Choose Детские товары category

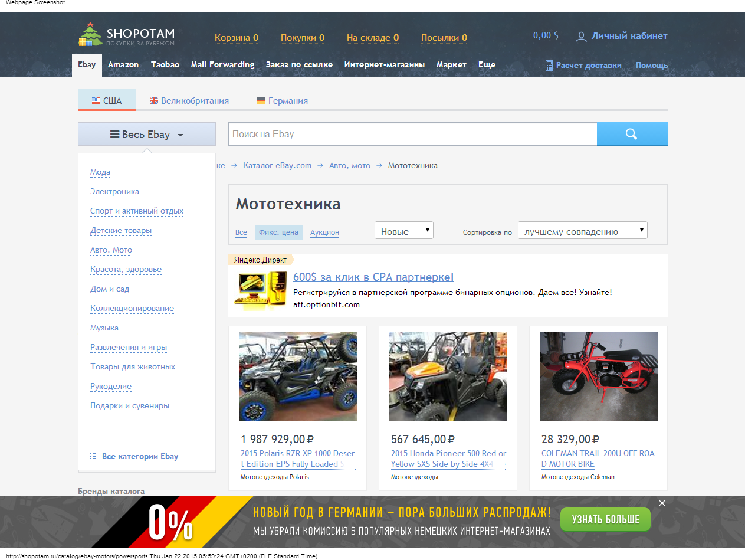[121, 231]
